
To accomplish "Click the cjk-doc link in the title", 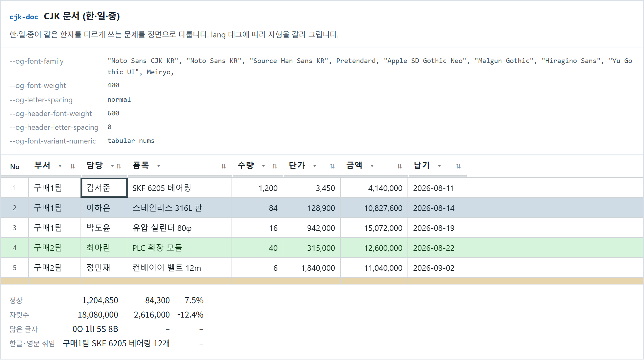I will pyautogui.click(x=24, y=17).
